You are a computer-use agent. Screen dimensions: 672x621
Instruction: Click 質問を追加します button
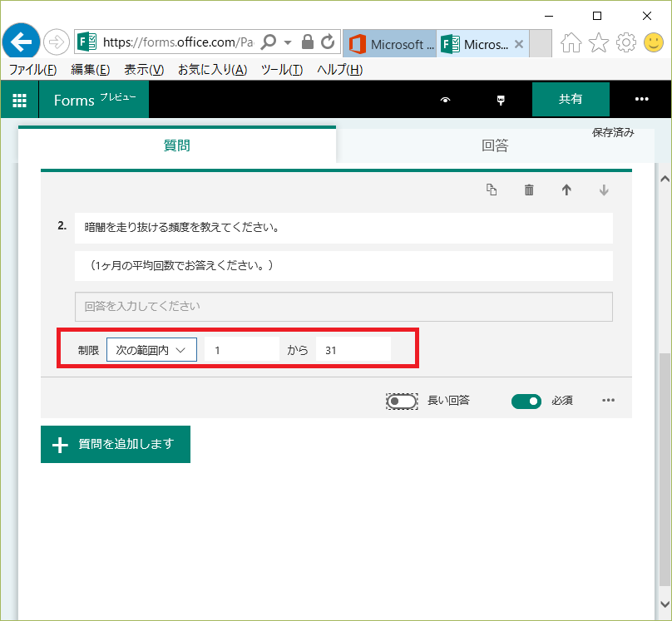pyautogui.click(x=116, y=444)
